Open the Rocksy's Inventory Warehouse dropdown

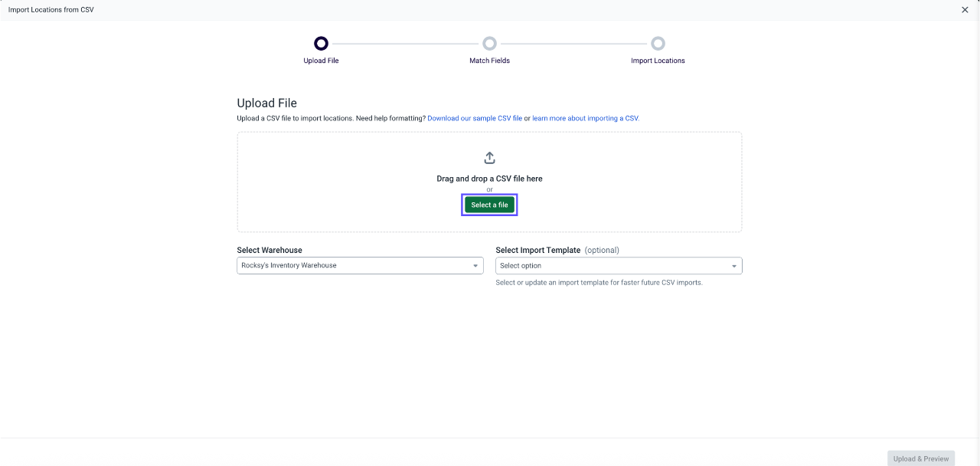tap(360, 265)
